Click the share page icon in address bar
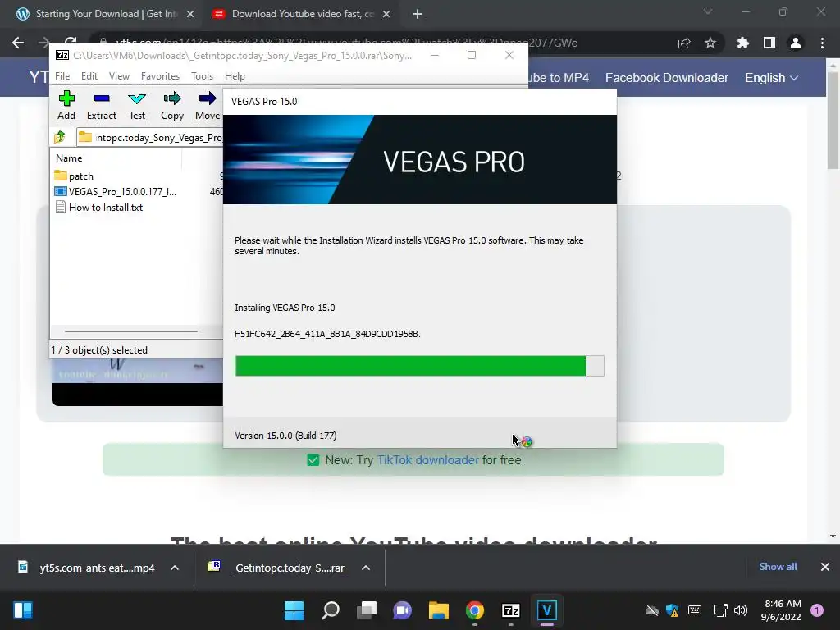 pyautogui.click(x=684, y=43)
